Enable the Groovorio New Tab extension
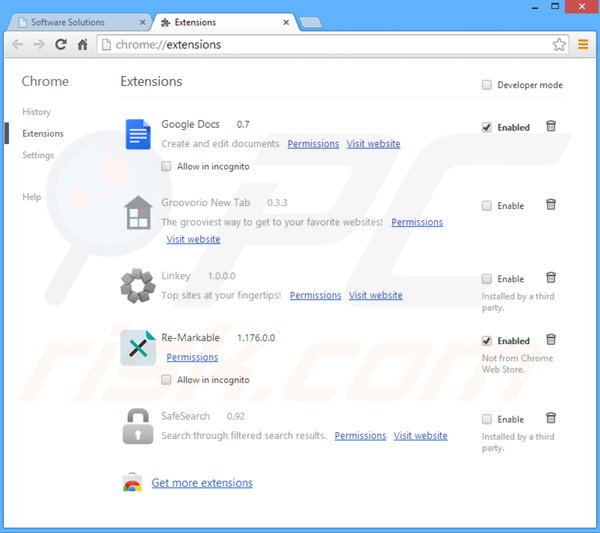Viewport: 600px width, 533px height. coord(487,205)
